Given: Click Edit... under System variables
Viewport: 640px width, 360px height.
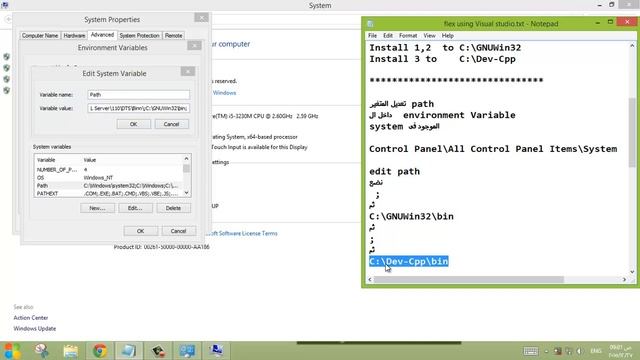Looking at the screenshot, I should tap(135, 208).
